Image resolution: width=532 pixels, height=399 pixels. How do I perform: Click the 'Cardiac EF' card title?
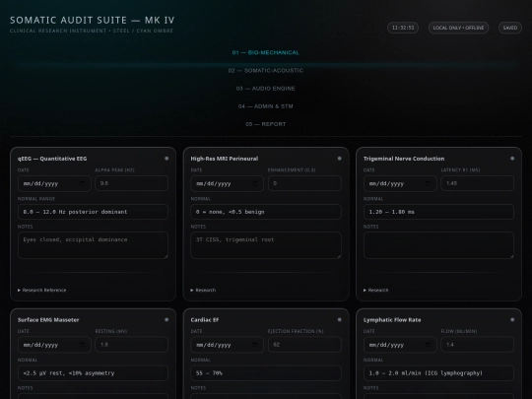(x=205, y=319)
